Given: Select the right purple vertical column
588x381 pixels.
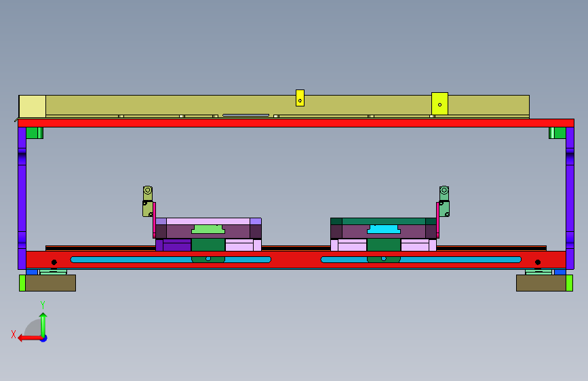Looking at the screenshot, I should click(570, 198).
